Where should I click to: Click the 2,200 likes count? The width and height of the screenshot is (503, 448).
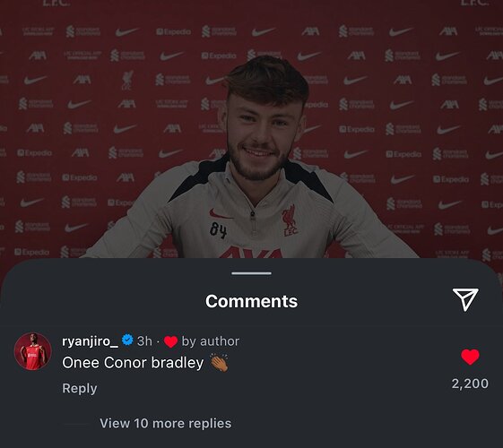coord(470,383)
